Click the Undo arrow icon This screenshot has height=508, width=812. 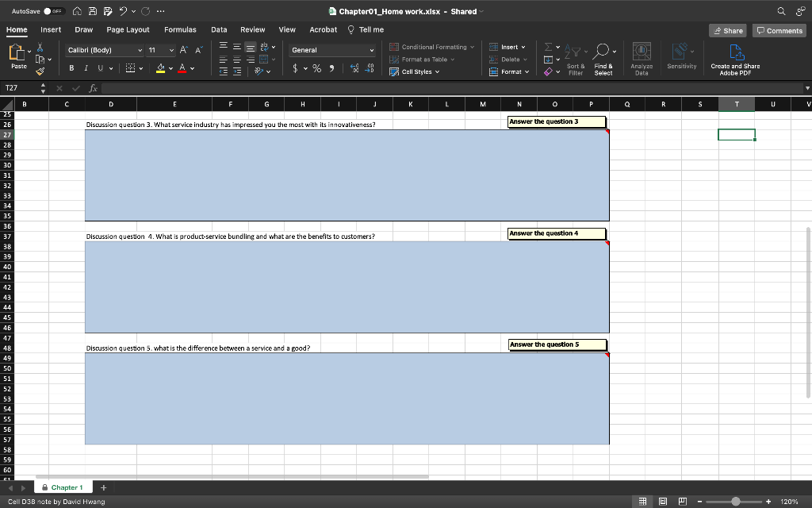123,11
